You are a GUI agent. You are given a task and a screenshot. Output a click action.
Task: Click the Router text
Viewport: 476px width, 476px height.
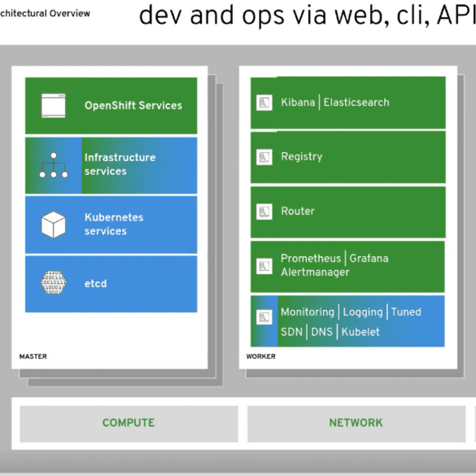(x=298, y=211)
